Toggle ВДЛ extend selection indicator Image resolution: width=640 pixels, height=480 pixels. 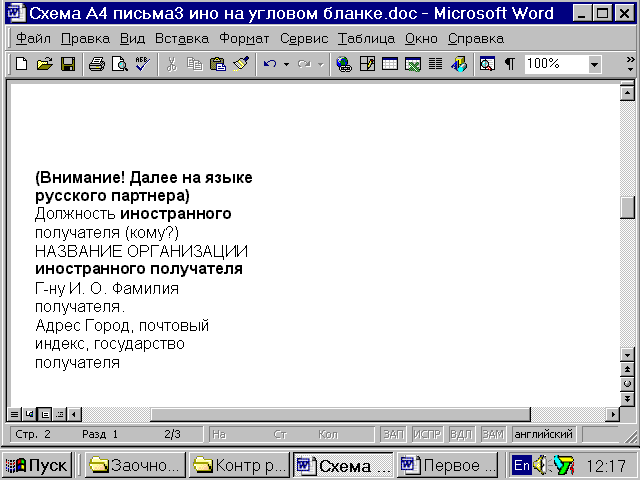(461, 434)
